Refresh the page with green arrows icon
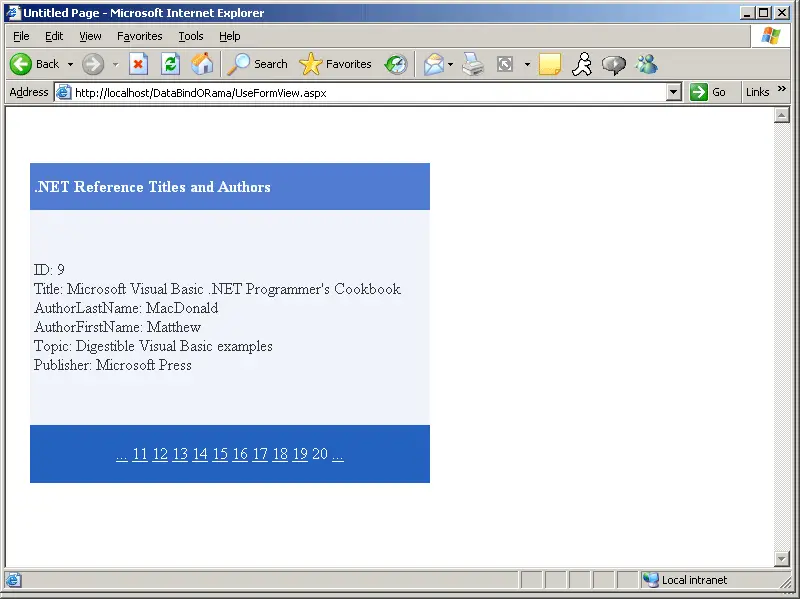This screenshot has width=800, height=599. tap(170, 64)
